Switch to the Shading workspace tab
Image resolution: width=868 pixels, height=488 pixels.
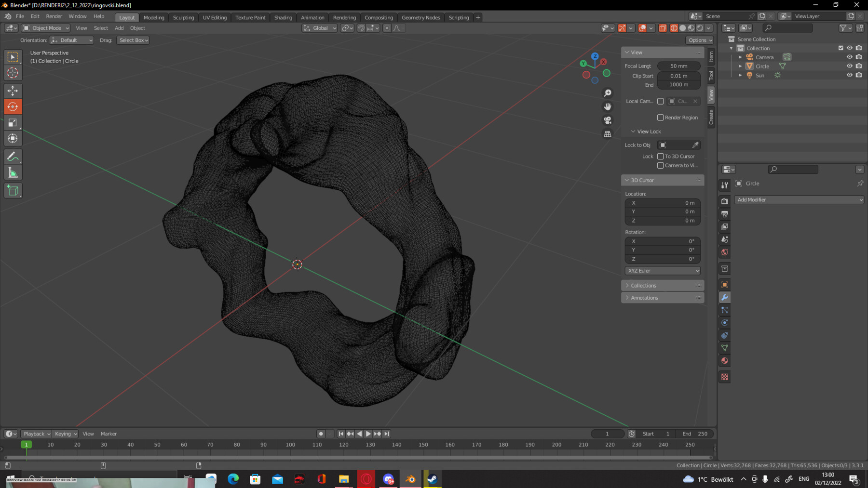tap(283, 17)
